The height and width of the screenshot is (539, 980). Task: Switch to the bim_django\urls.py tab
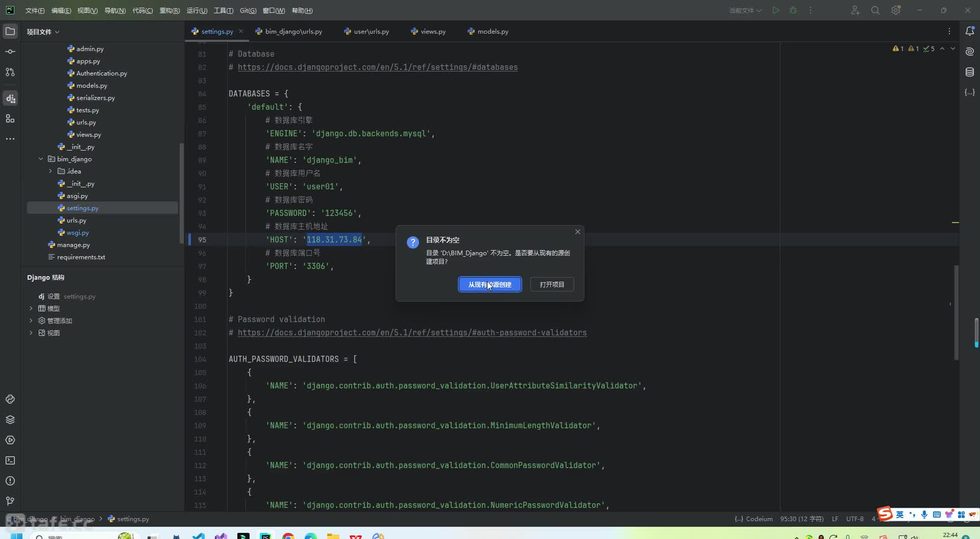click(289, 31)
